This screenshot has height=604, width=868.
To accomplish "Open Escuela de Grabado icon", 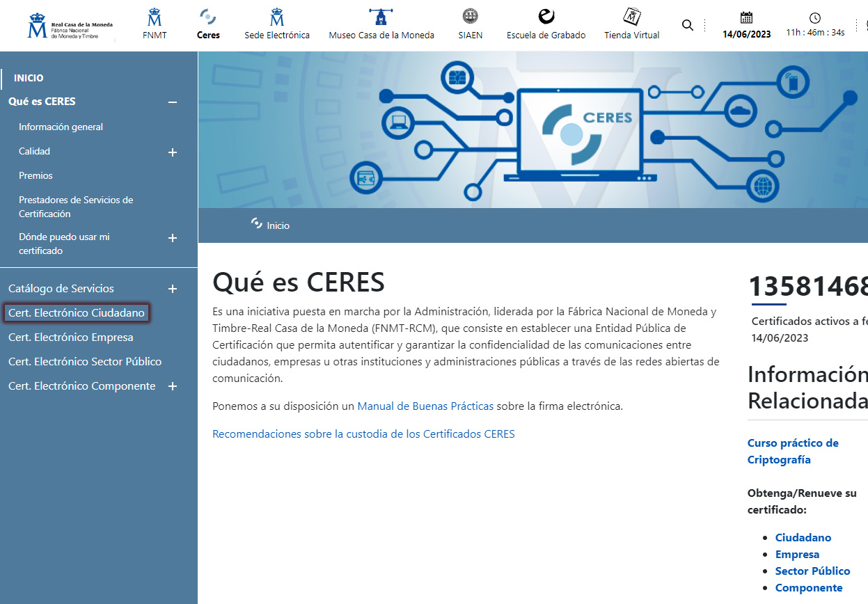I will (546, 17).
